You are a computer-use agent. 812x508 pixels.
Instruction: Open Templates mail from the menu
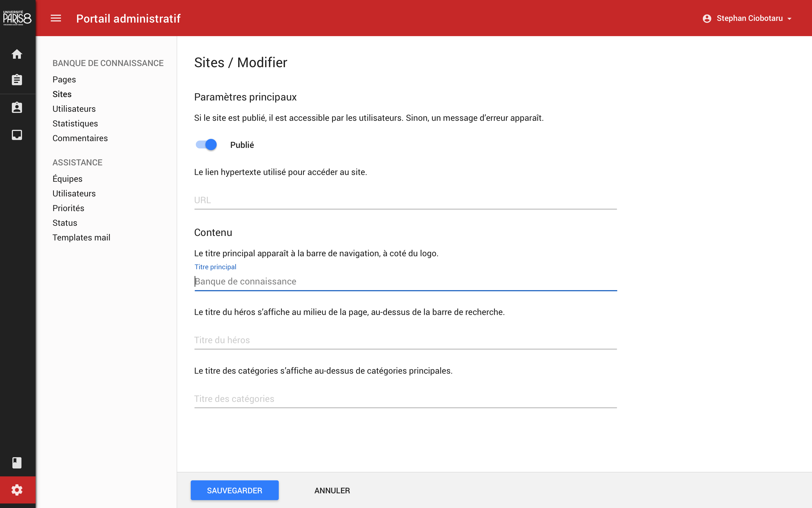(x=81, y=237)
